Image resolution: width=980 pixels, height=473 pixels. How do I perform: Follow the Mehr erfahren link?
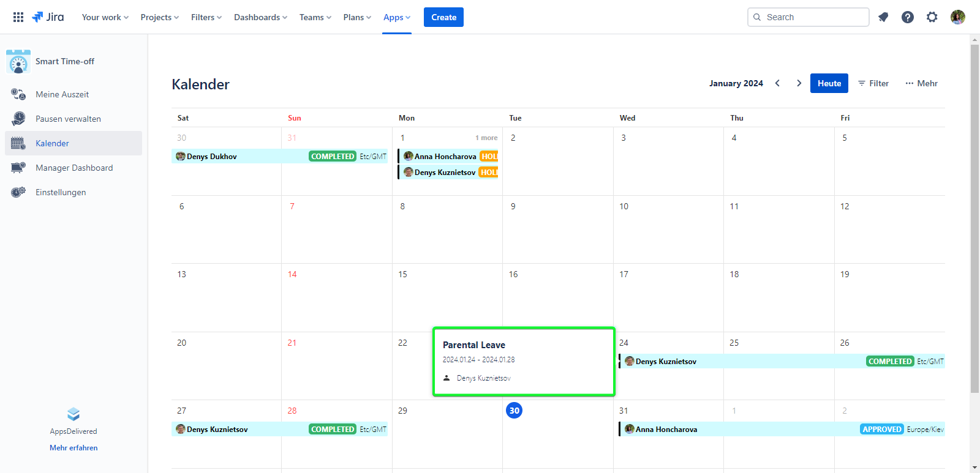click(73, 448)
